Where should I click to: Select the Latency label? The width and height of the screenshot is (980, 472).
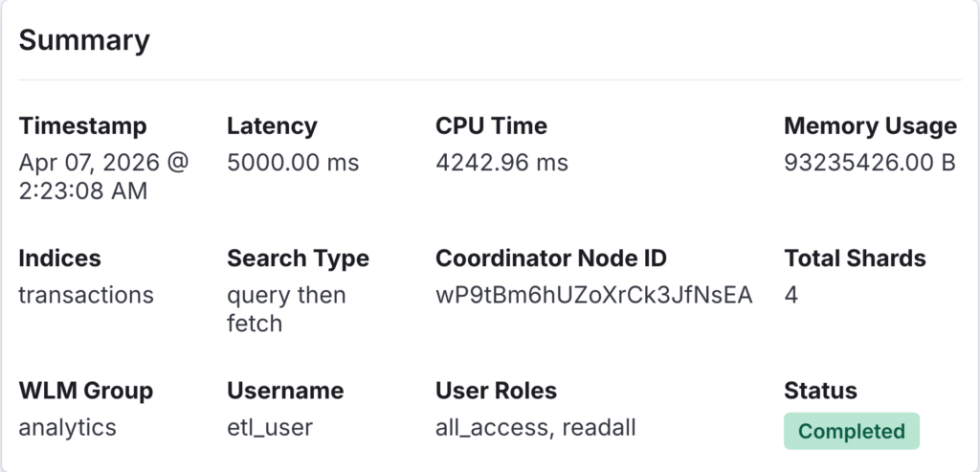click(272, 125)
